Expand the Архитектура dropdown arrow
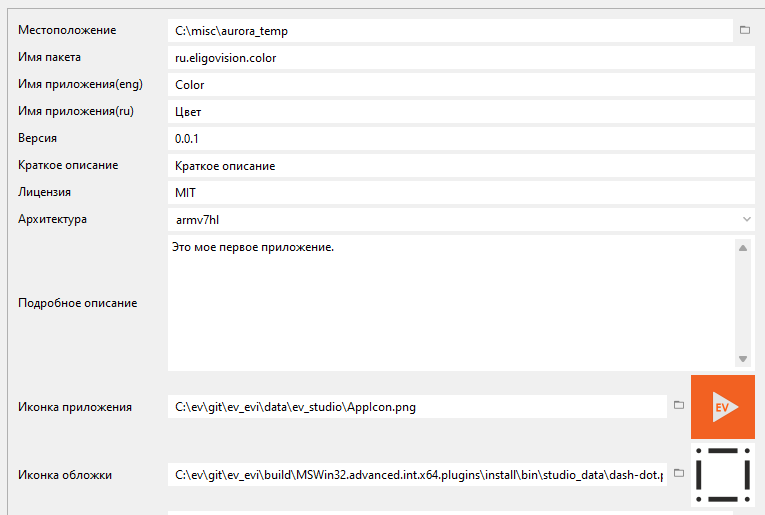This screenshot has height=515, width=765. click(747, 219)
